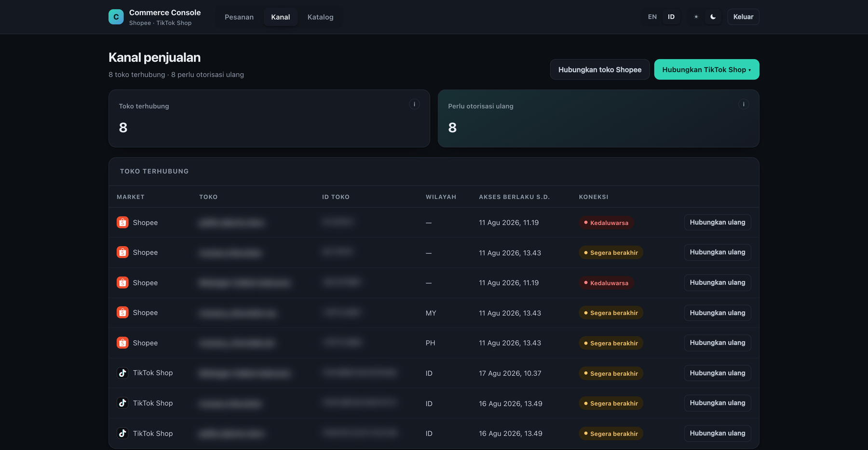Click the Toko terhubung summary card
This screenshot has width=868, height=450.
tap(269, 119)
